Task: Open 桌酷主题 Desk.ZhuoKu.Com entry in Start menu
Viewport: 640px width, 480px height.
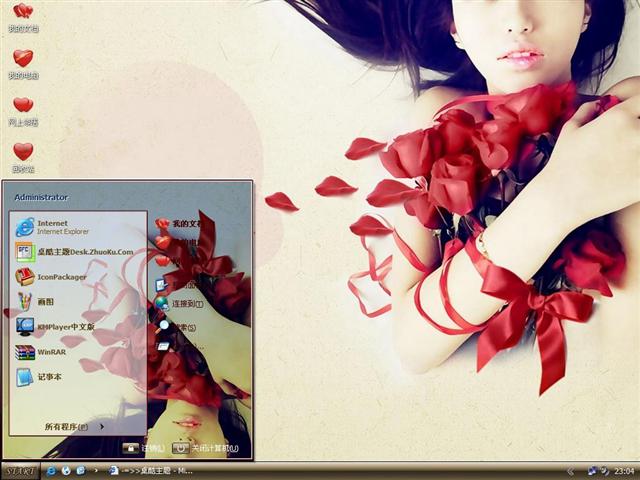Action: click(78, 252)
